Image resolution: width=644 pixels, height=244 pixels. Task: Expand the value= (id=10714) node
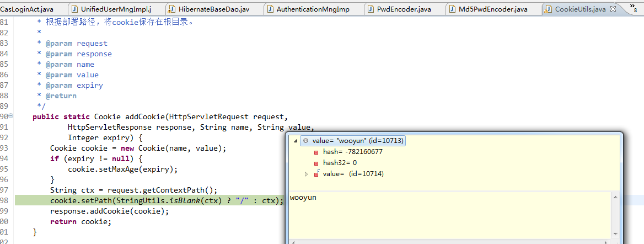pos(306,174)
